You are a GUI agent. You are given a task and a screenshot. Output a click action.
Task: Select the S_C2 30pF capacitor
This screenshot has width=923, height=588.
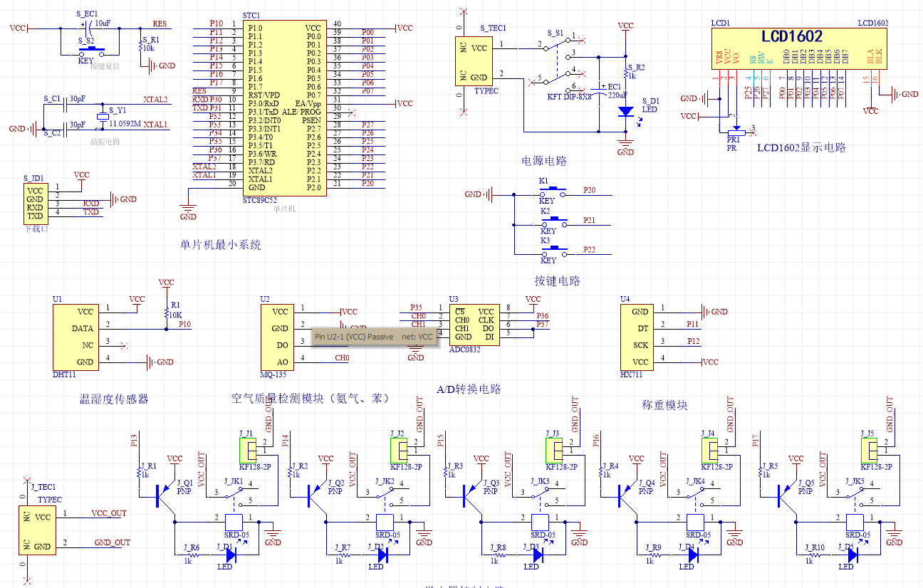(x=65, y=129)
